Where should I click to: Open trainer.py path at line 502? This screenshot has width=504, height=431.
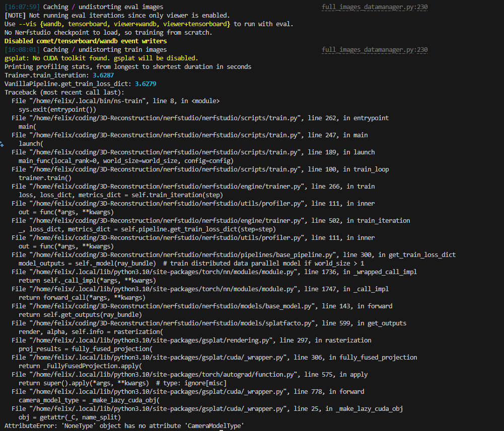165,221
